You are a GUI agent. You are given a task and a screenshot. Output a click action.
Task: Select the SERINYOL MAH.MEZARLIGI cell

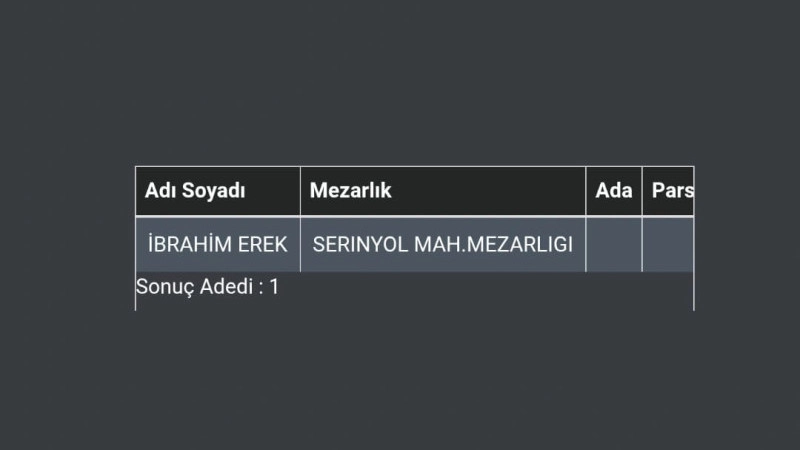(443, 245)
